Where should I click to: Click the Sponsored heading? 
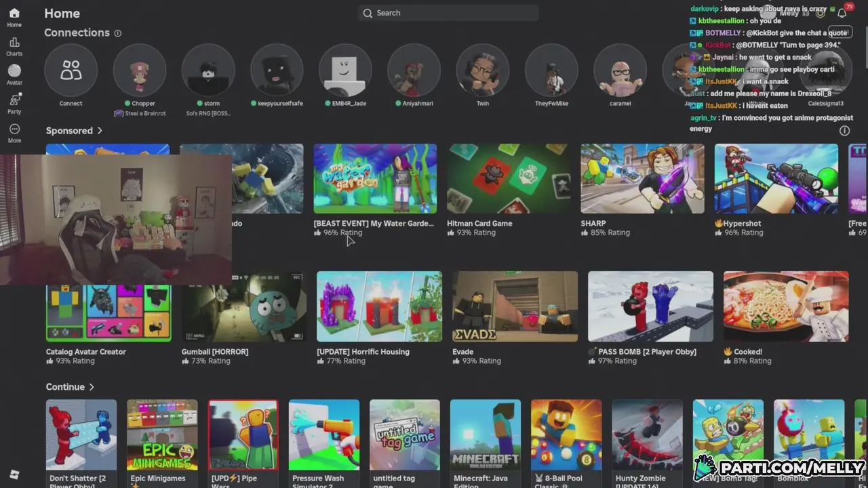[x=69, y=130]
